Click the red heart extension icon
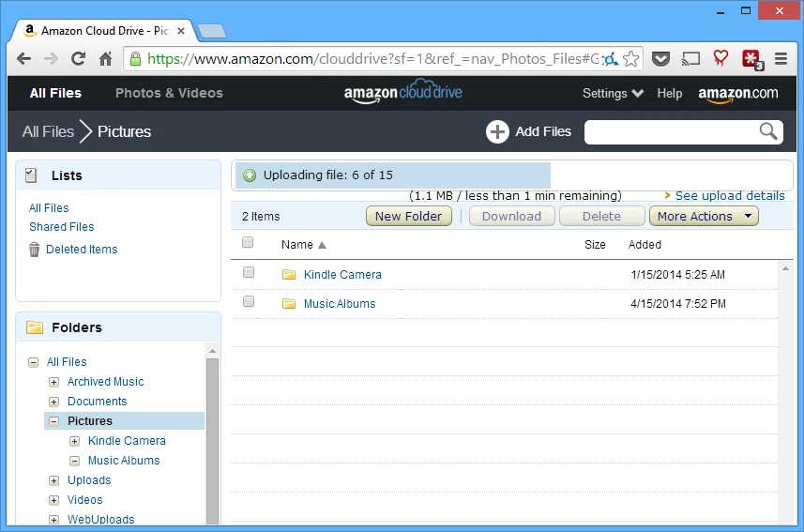 [x=721, y=58]
